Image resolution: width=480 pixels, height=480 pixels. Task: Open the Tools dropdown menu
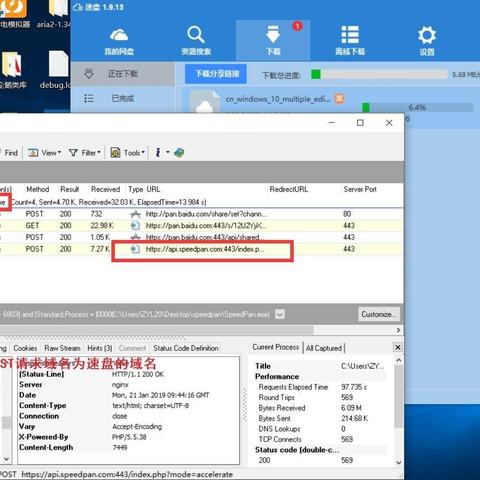point(128,153)
